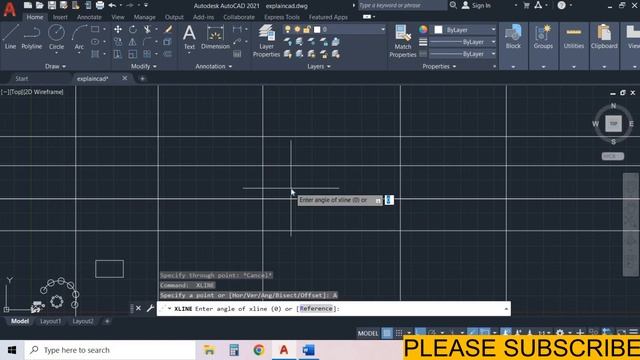
Task: Open the command line customize wrench
Action: coord(150,308)
